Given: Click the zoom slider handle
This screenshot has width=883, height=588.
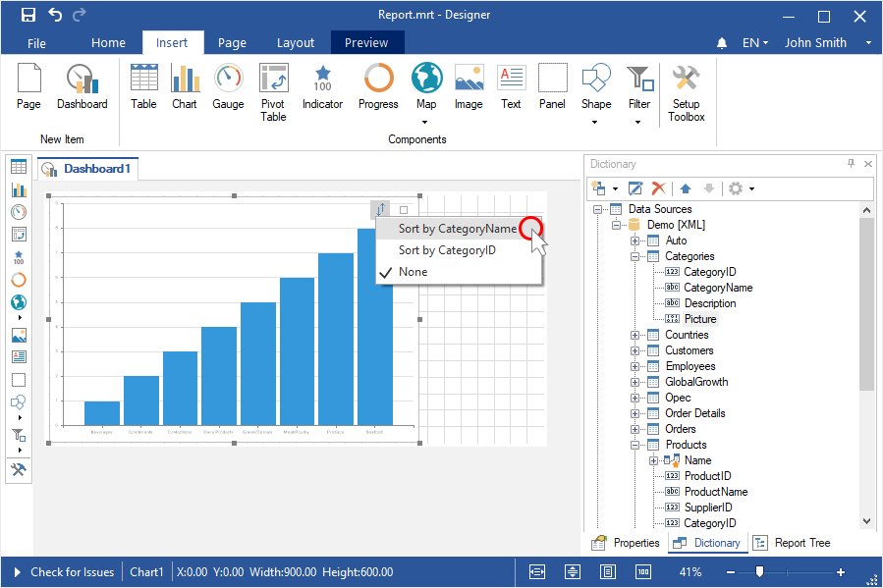Looking at the screenshot, I should coord(759,572).
